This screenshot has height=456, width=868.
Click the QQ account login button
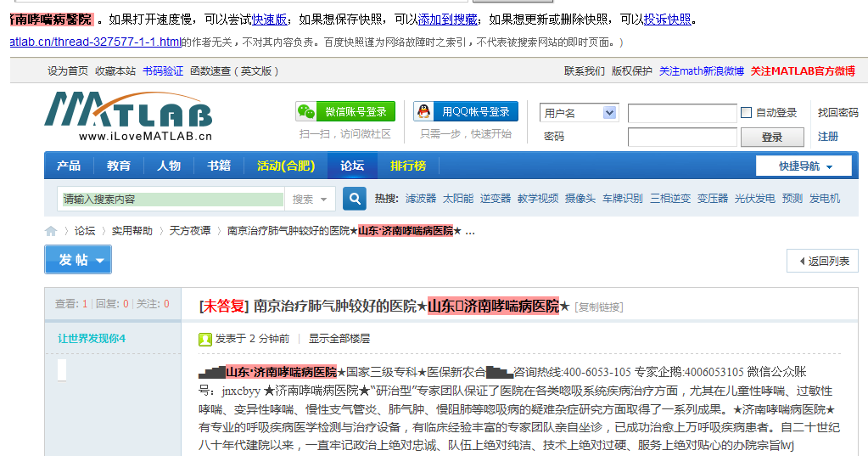tap(466, 112)
